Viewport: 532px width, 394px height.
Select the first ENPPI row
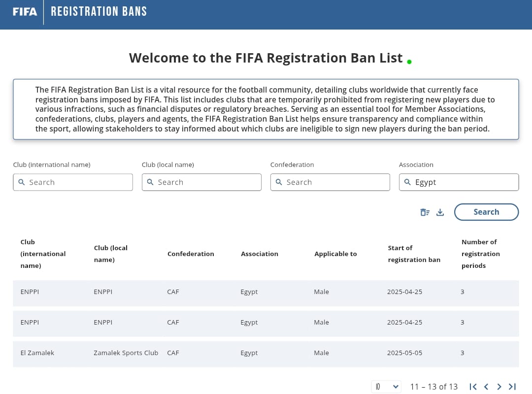266,292
